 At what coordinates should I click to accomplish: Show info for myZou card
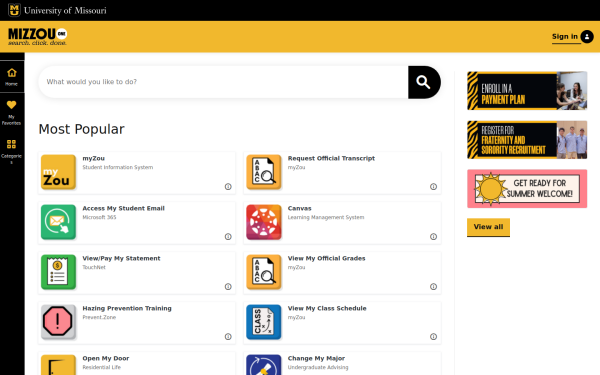click(x=228, y=187)
